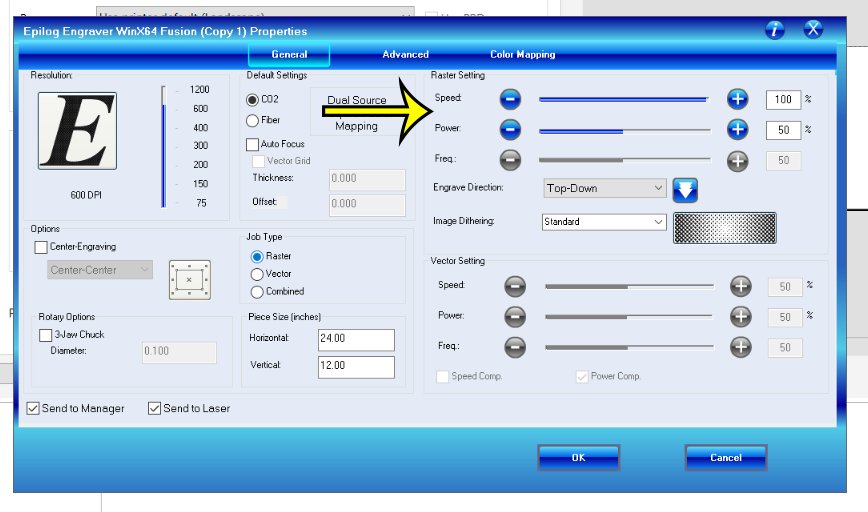The height and width of the screenshot is (512, 868).
Task: Click the blue Engrave Direction down-arrow icon
Action: pos(685,190)
